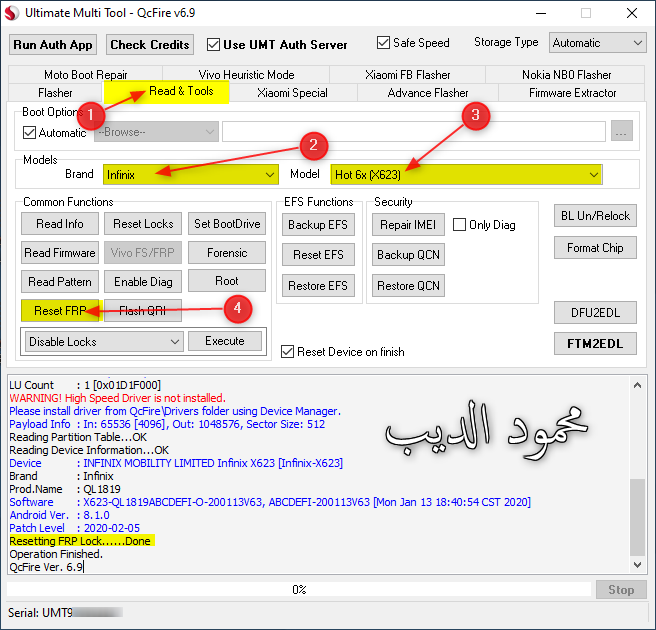This screenshot has height=630, width=656.
Task: Click the 'Serial: UMT9' status bar text
Action: point(40,613)
